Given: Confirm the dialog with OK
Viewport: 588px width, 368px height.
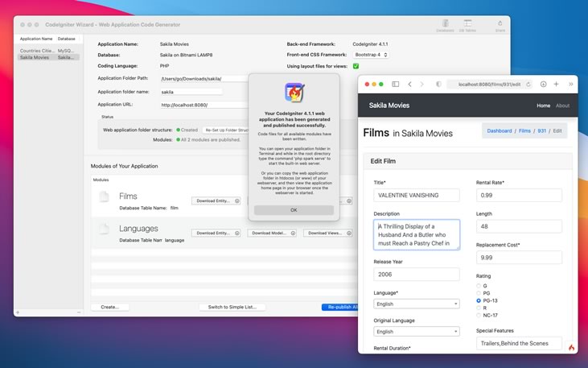Looking at the screenshot, I should (294, 210).
